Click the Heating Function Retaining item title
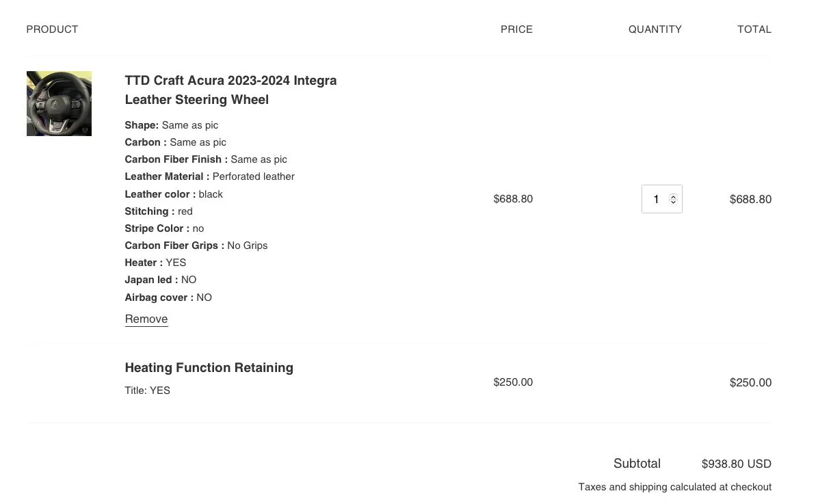 (x=209, y=368)
